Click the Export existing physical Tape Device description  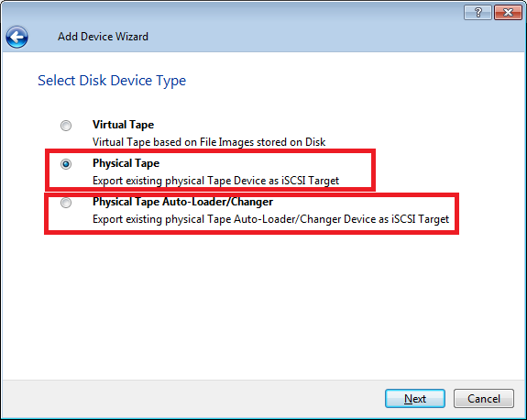tap(215, 181)
